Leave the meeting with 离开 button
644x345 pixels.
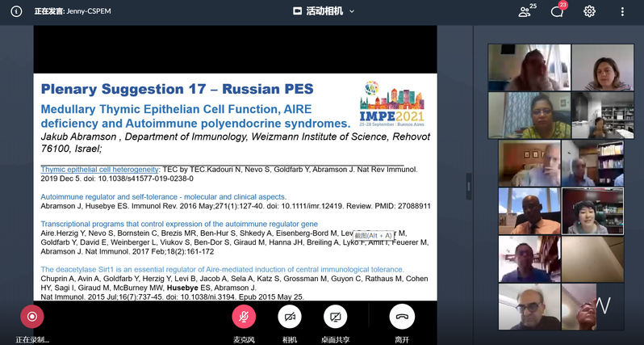point(401,316)
